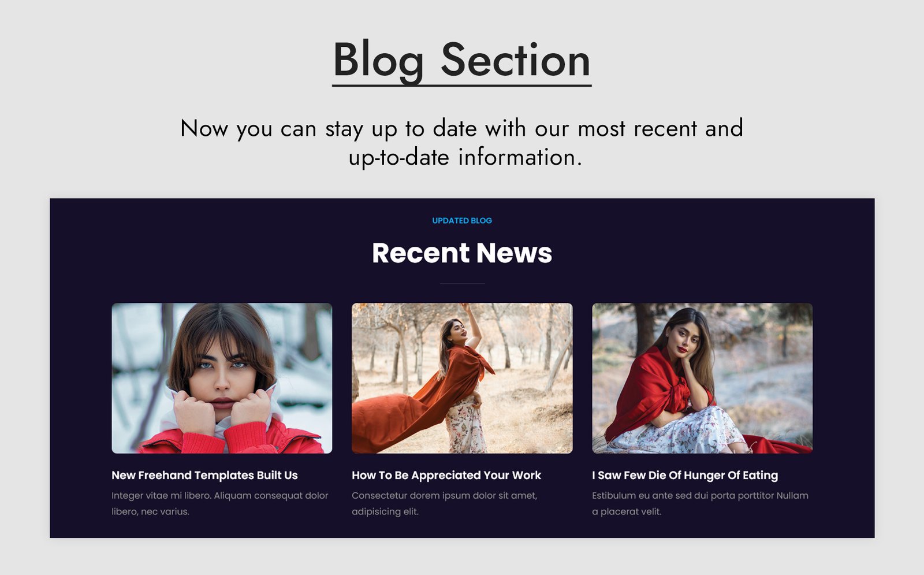The width and height of the screenshot is (924, 575).
Task: Click the 'Consectetur dorem ipsum' excerpt text
Action: 445,503
